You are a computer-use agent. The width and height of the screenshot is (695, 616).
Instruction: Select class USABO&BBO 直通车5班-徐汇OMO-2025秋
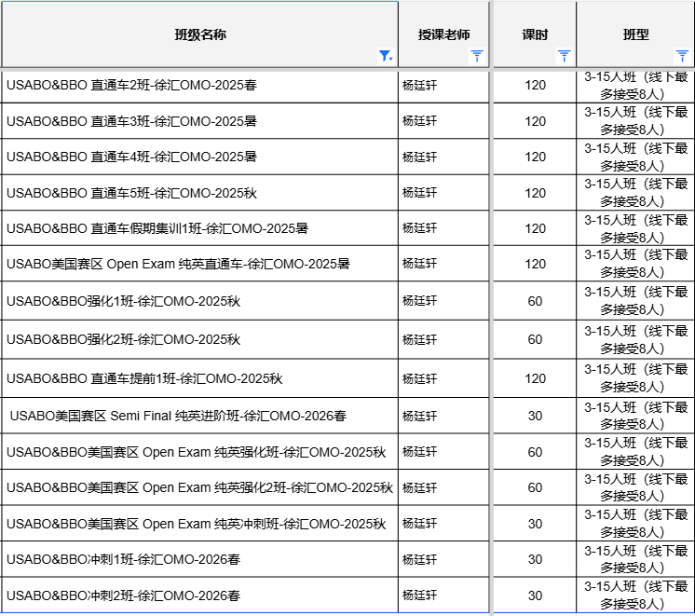[x=132, y=193]
